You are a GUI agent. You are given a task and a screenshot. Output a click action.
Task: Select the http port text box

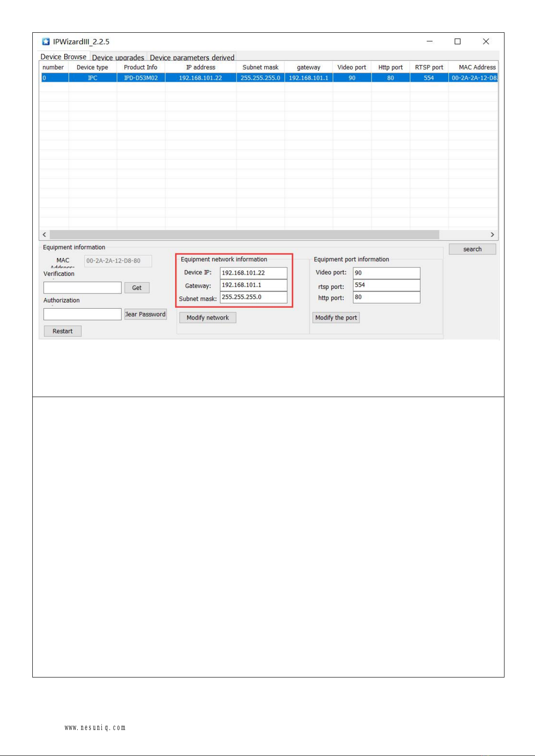pyautogui.click(x=386, y=297)
